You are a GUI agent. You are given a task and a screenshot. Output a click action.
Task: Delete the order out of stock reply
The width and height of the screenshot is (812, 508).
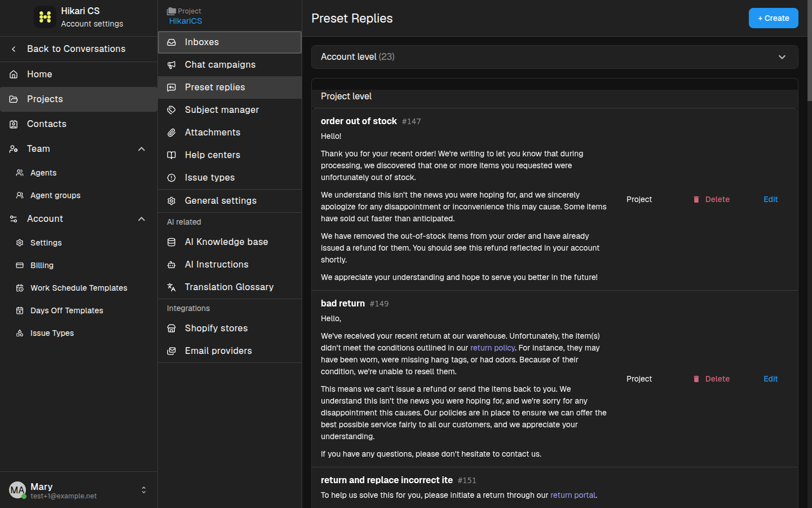coord(712,199)
